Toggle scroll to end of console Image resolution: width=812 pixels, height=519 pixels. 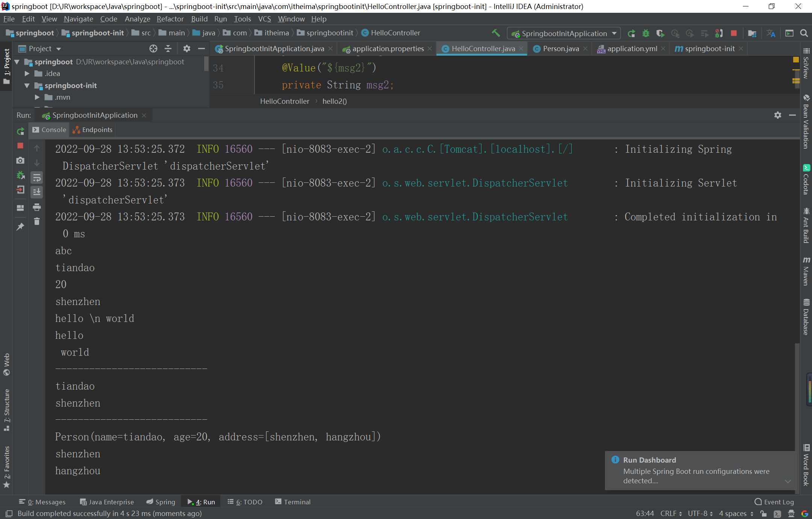pos(37,192)
